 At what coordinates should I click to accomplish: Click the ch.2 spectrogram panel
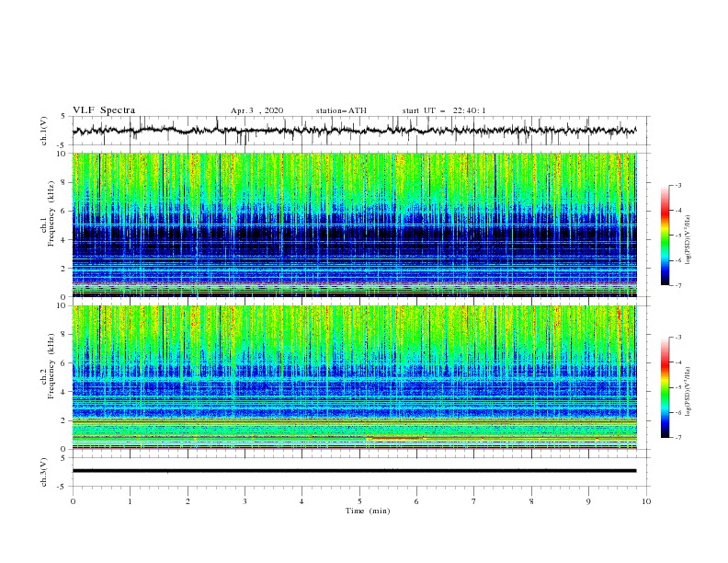click(354, 377)
